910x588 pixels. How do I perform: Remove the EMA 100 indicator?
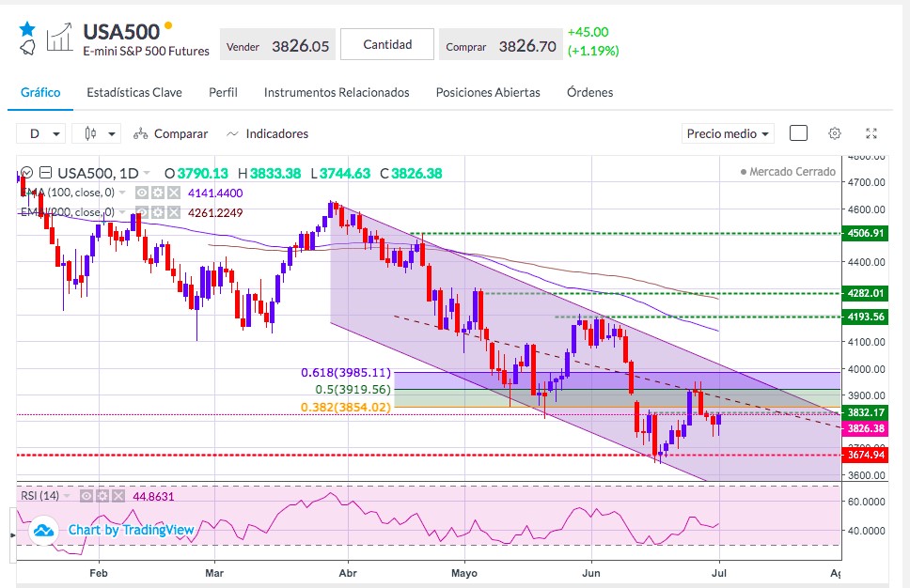(x=174, y=193)
